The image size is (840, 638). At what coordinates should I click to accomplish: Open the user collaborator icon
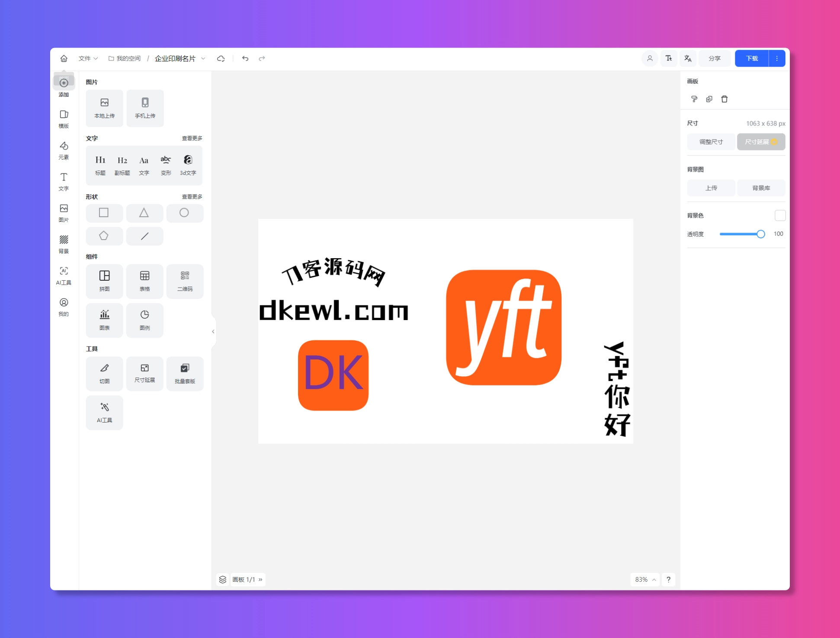pos(650,58)
